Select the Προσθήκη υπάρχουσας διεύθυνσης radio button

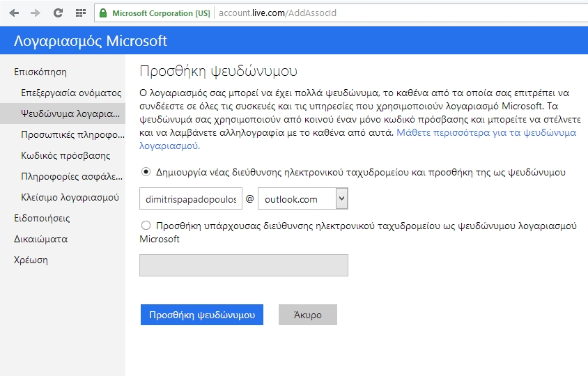(x=146, y=226)
